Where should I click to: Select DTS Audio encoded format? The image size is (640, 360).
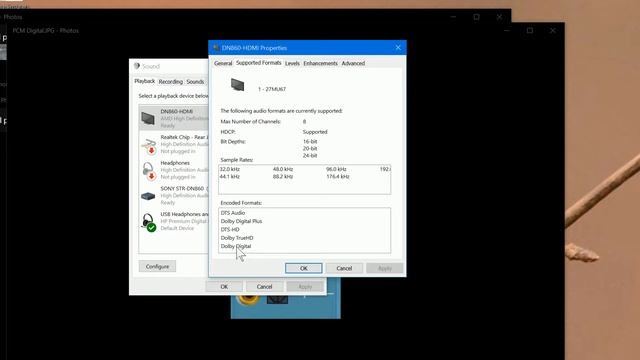[x=233, y=213]
